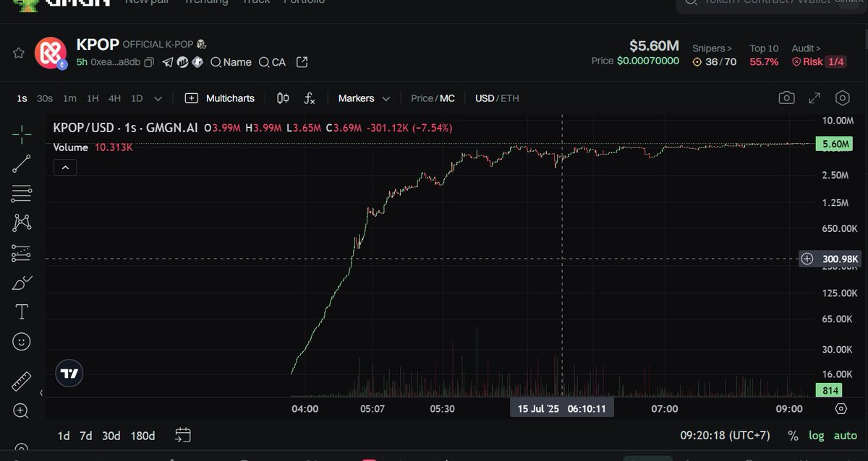Collapse the chart legend chevron
The height and width of the screenshot is (461, 868).
[x=65, y=168]
